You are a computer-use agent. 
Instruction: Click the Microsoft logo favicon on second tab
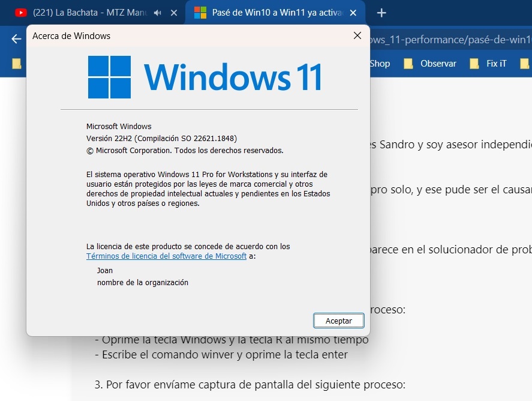tap(200, 13)
